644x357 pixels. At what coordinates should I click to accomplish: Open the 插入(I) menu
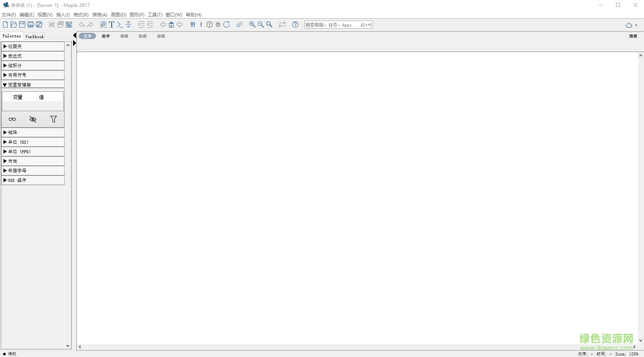click(x=63, y=15)
